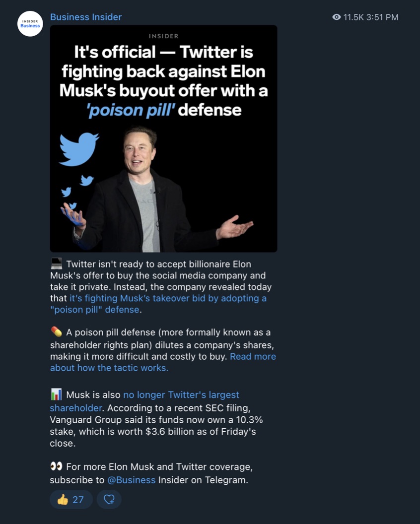
Task: Click the blue 'poison pill' headline text
Action: pyautogui.click(x=131, y=110)
